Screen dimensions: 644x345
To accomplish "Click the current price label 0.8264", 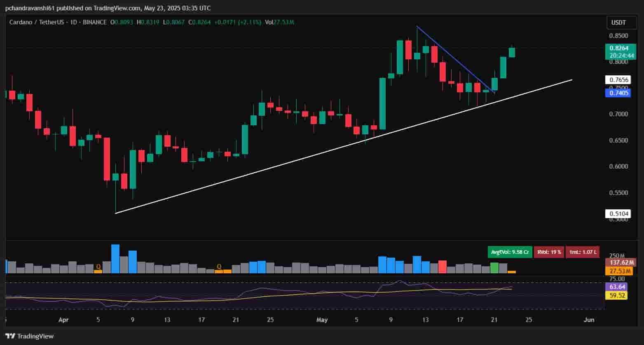I will (x=619, y=48).
